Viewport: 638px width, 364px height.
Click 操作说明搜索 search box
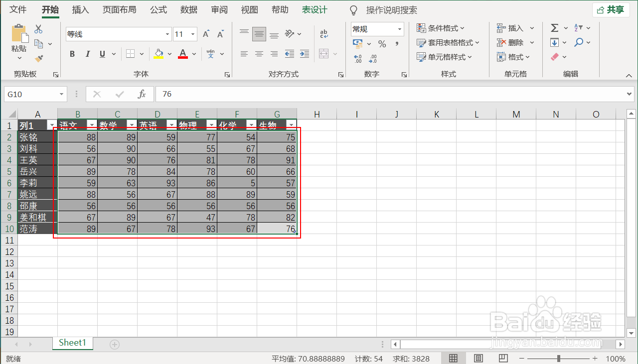point(392,10)
